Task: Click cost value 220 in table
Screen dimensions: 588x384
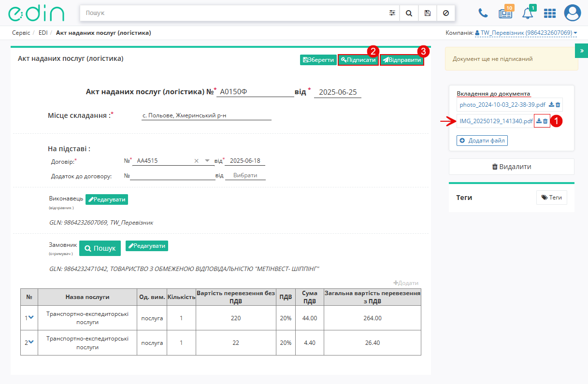Action: coord(236,318)
